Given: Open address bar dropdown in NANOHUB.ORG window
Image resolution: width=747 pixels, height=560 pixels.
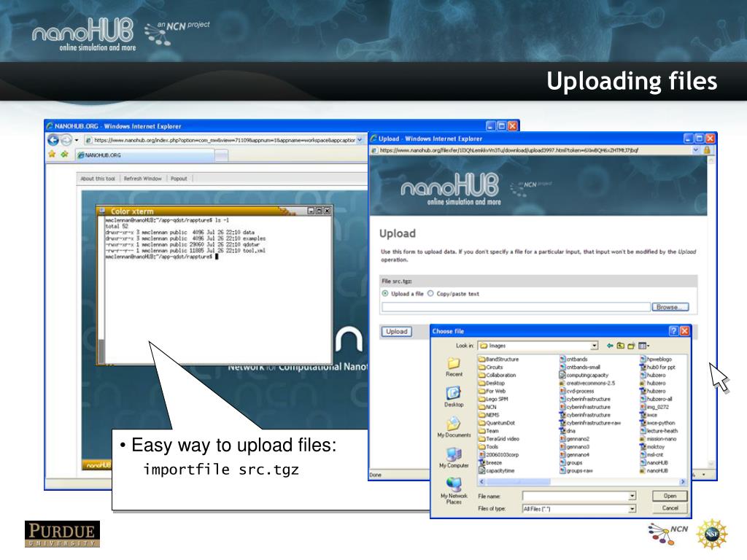Looking at the screenshot, I should tap(360, 140).
